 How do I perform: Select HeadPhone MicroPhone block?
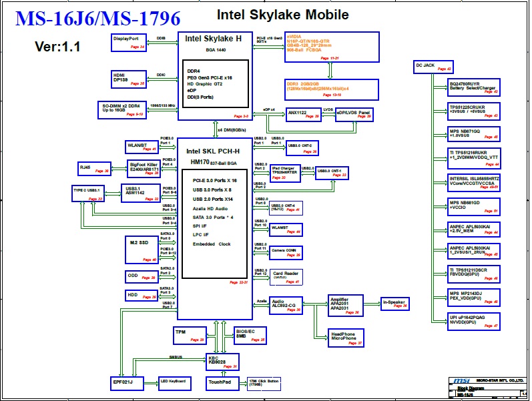(346, 338)
